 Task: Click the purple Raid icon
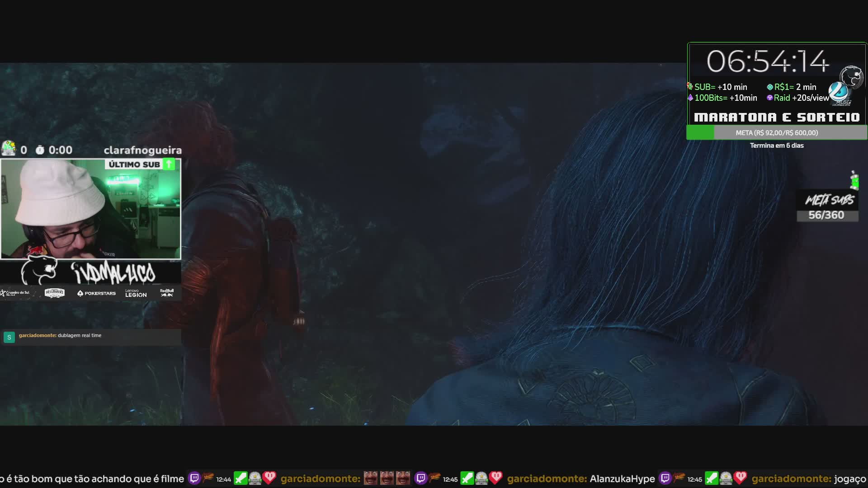pos(770,98)
